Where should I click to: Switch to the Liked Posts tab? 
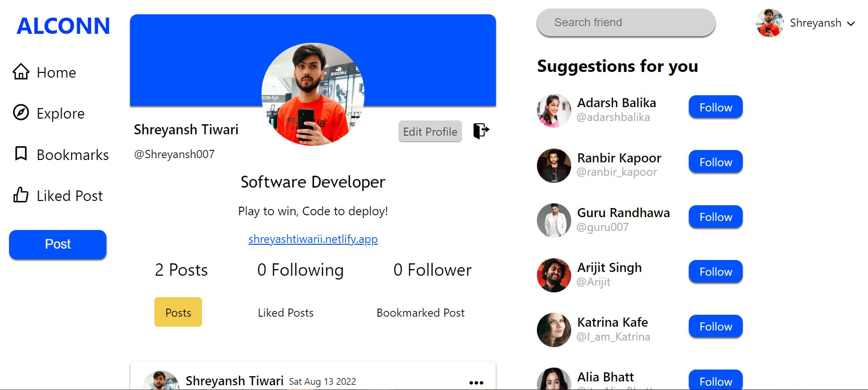click(285, 312)
